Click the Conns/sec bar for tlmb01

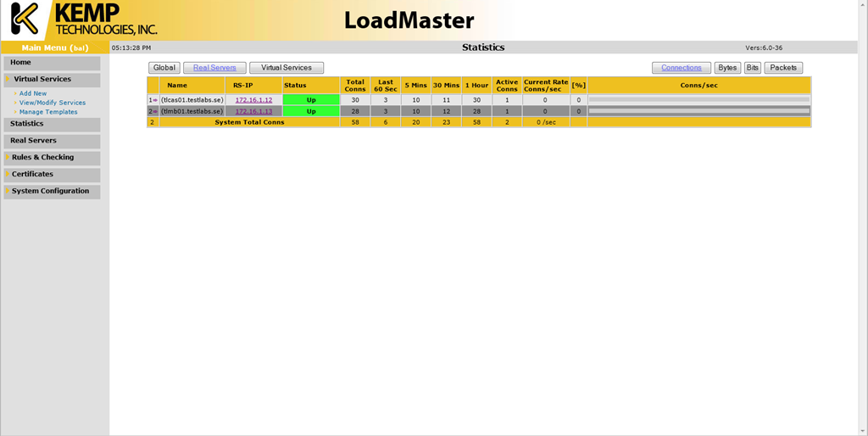pos(699,111)
